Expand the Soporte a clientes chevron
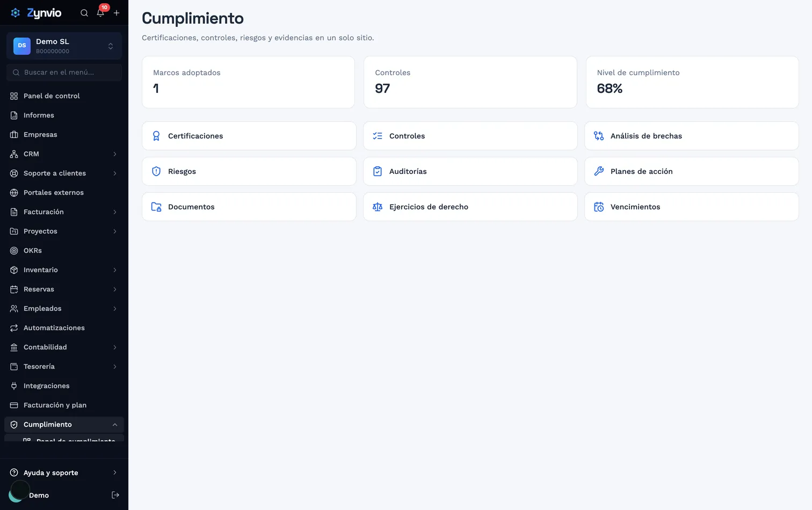The height and width of the screenshot is (510, 812). [115, 173]
